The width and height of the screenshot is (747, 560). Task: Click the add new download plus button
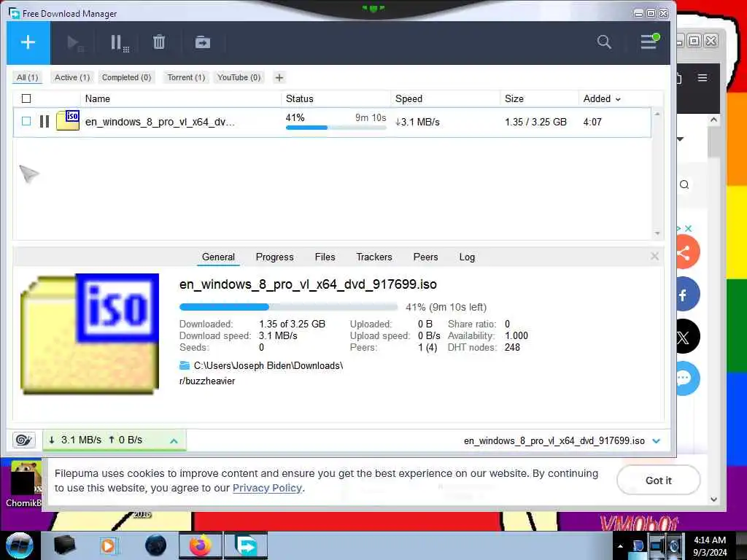coord(28,42)
